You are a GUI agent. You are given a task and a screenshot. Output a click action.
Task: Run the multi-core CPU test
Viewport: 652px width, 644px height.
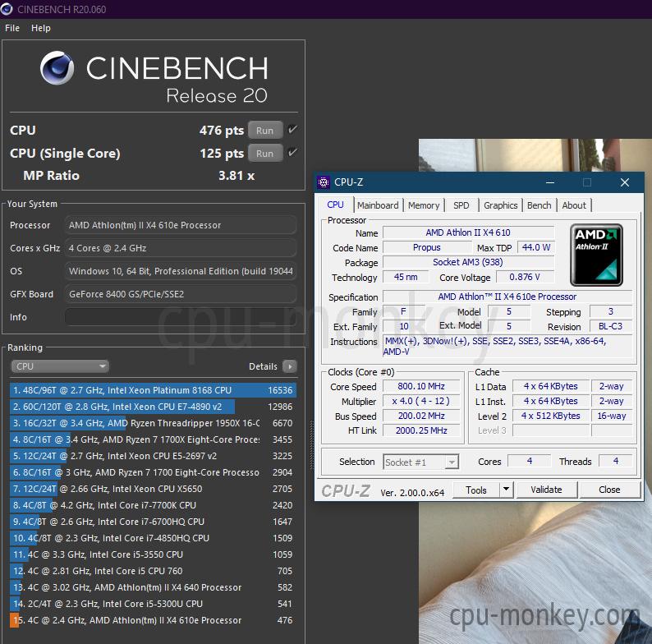pos(265,131)
